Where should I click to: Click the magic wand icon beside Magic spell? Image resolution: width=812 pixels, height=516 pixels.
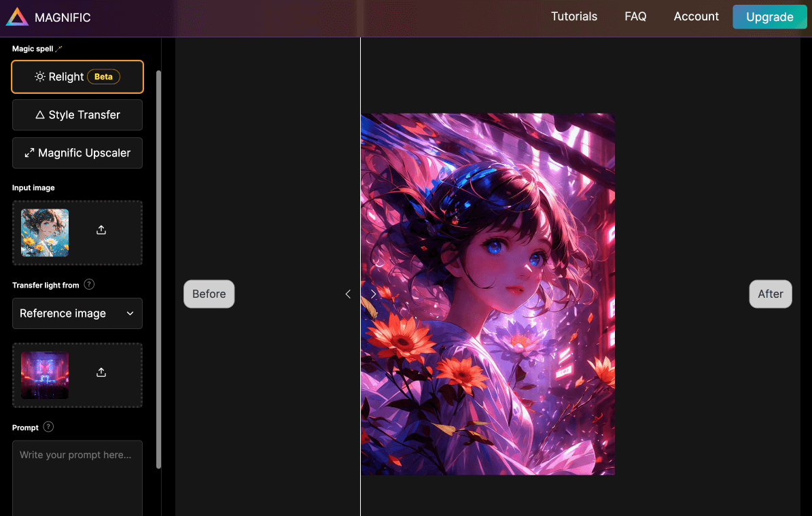click(x=59, y=49)
